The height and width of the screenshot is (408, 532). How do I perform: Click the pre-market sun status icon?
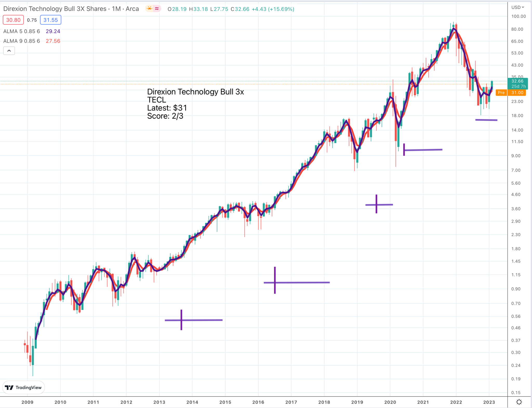[149, 9]
